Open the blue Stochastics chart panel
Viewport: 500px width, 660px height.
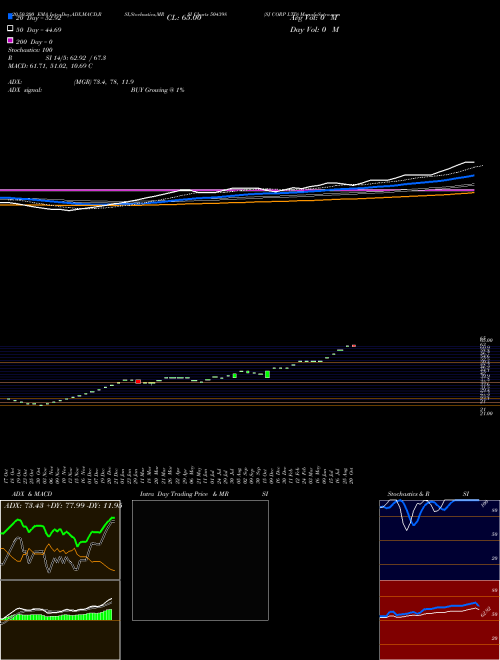click(x=439, y=540)
